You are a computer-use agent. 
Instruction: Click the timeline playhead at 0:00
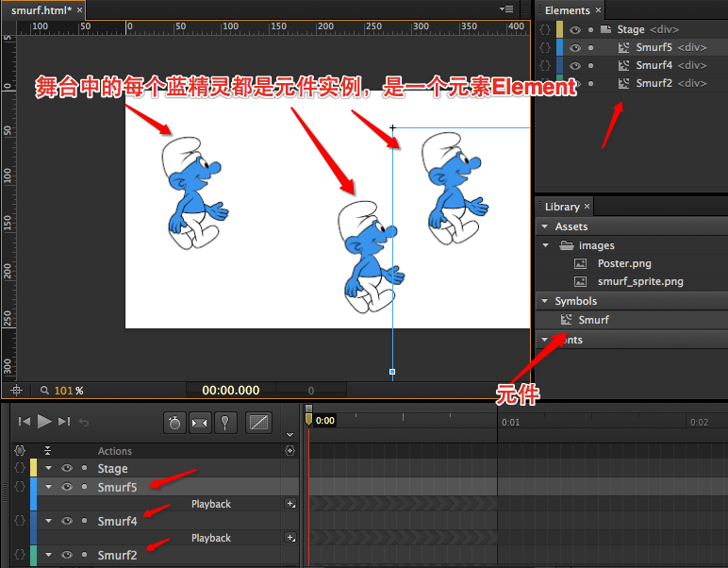click(x=308, y=420)
